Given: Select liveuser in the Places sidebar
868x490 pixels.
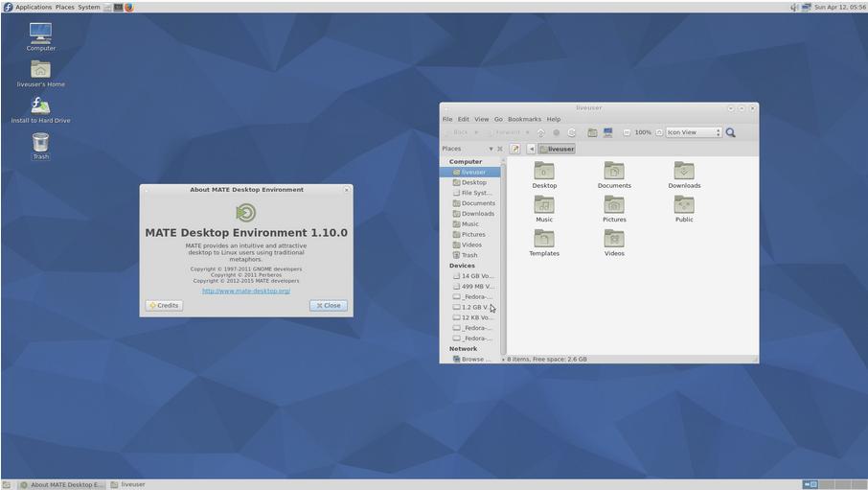Looking at the screenshot, I should pyautogui.click(x=470, y=172).
